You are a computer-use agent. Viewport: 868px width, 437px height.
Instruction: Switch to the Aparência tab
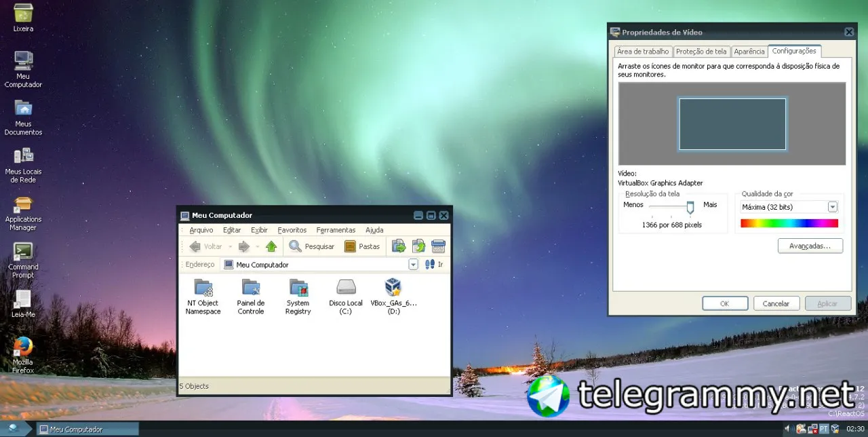(749, 52)
